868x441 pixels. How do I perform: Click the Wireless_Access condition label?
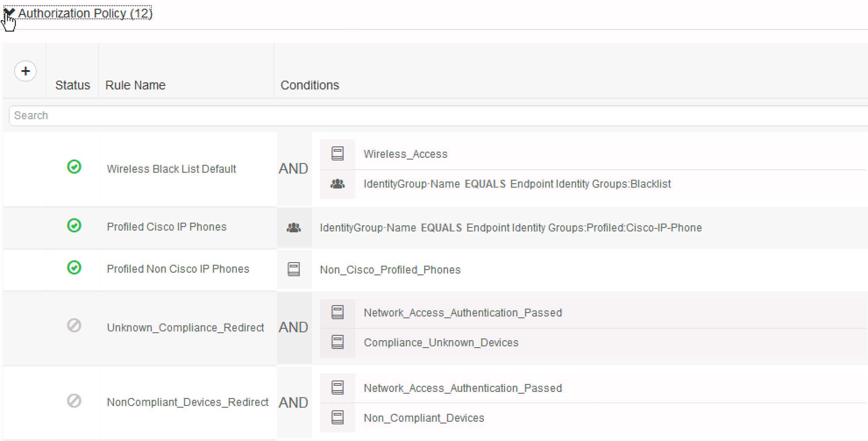tap(406, 154)
